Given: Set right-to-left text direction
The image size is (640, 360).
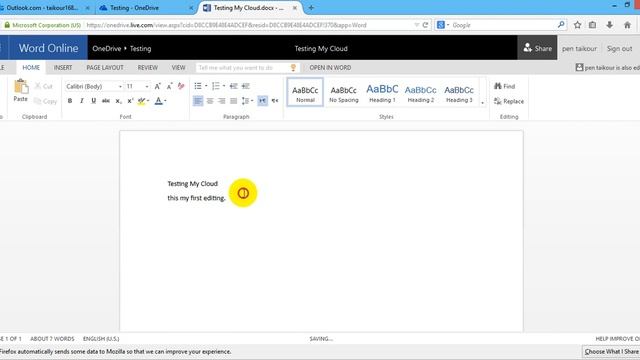Looking at the screenshot, I should 275,101.
